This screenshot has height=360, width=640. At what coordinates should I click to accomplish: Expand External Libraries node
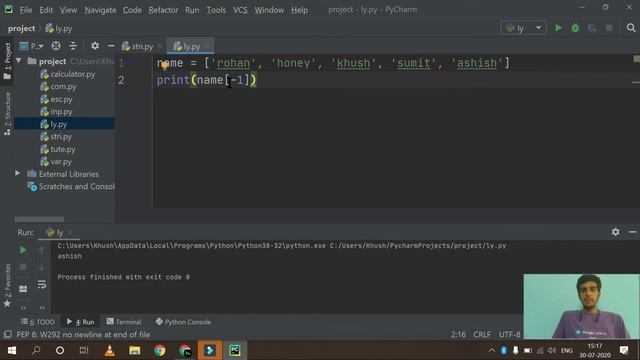[x=18, y=173]
